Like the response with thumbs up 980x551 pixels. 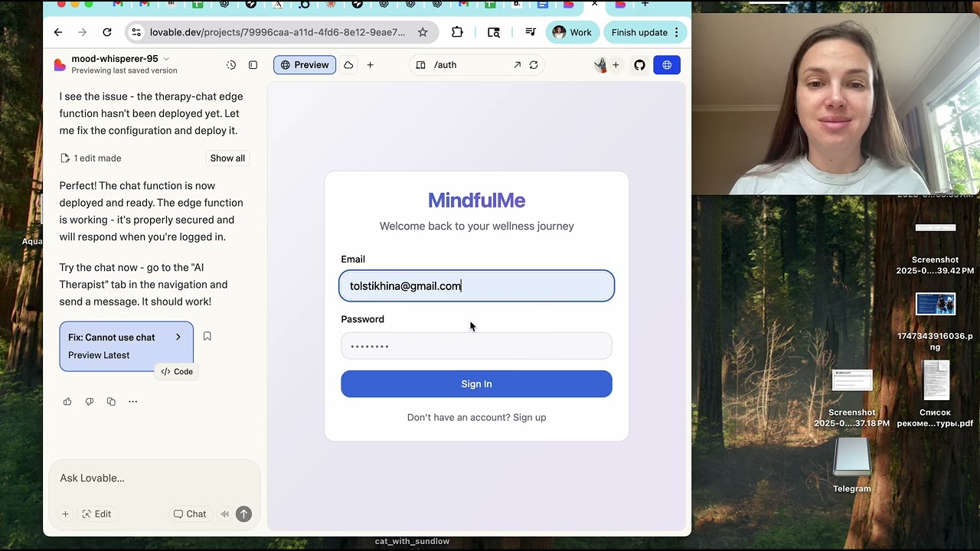67,402
